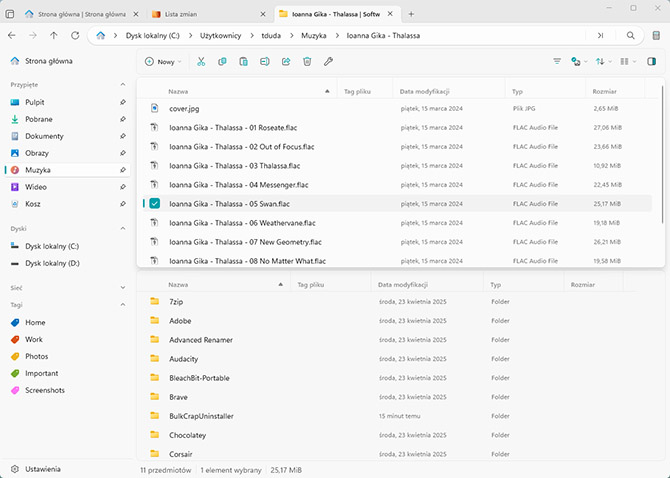Click the filter lines icon in toolbar

click(x=557, y=62)
